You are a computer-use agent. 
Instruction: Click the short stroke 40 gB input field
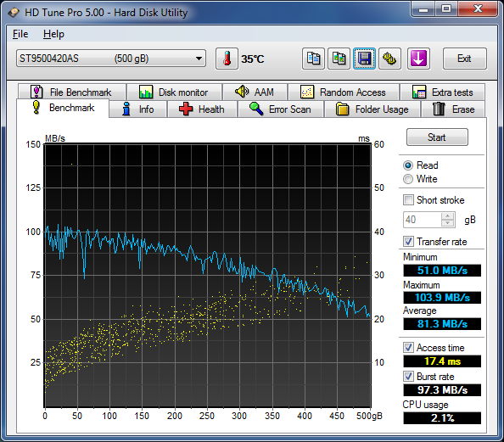click(x=423, y=220)
